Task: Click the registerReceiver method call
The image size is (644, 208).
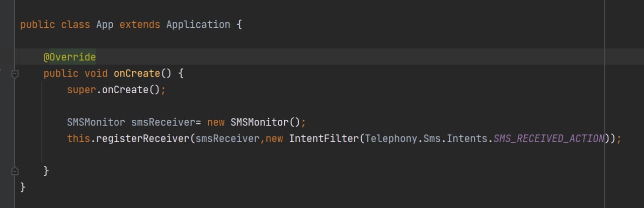Action: click(143, 138)
